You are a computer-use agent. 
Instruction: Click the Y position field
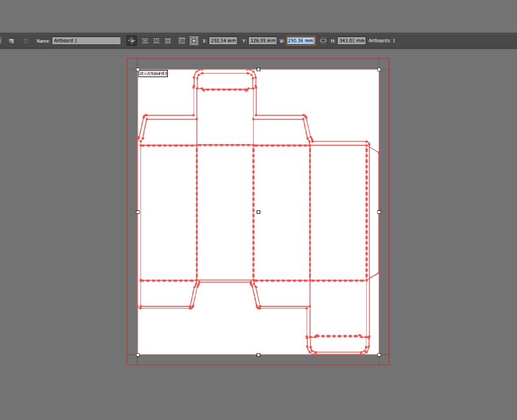tap(263, 41)
